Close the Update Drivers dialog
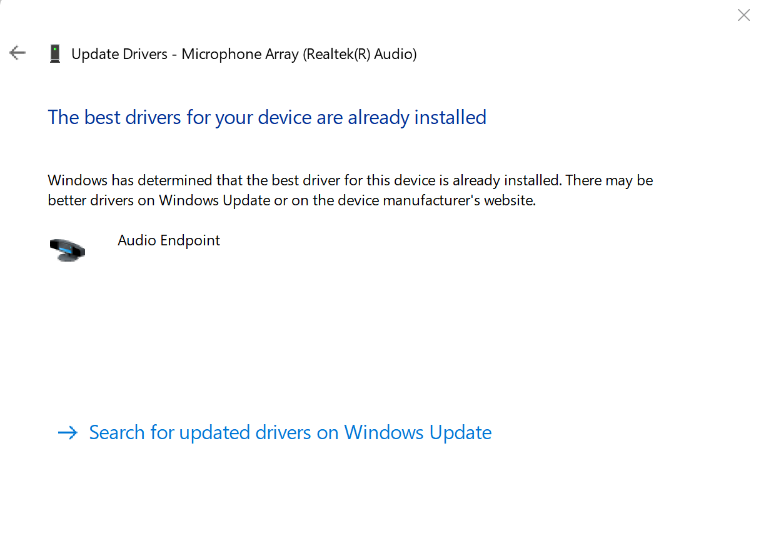Viewport: 762px width, 536px height. coord(743,15)
